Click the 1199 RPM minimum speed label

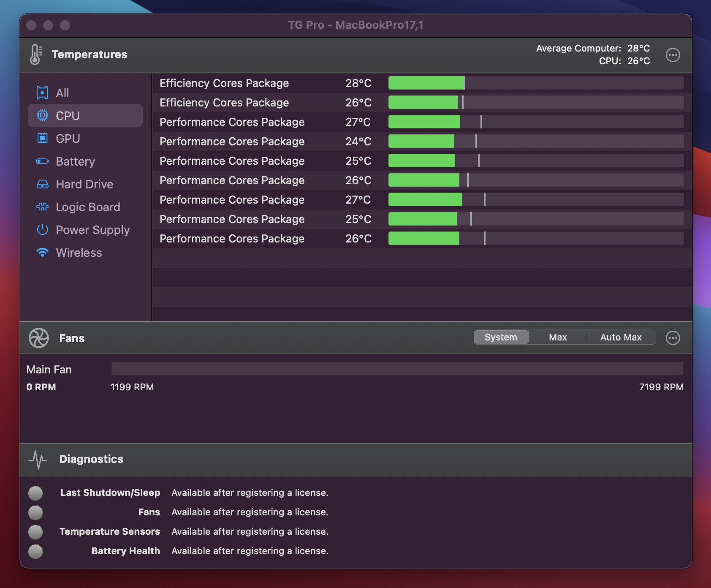coord(132,387)
